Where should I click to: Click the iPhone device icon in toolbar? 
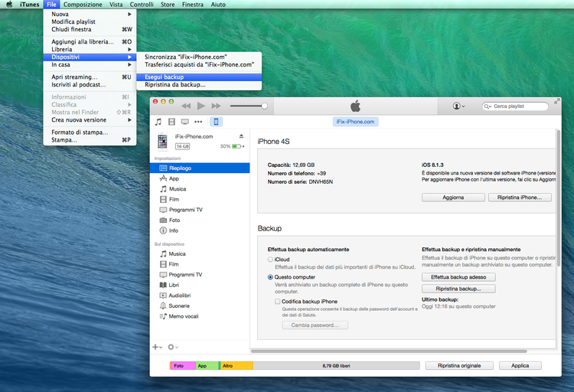coord(216,122)
